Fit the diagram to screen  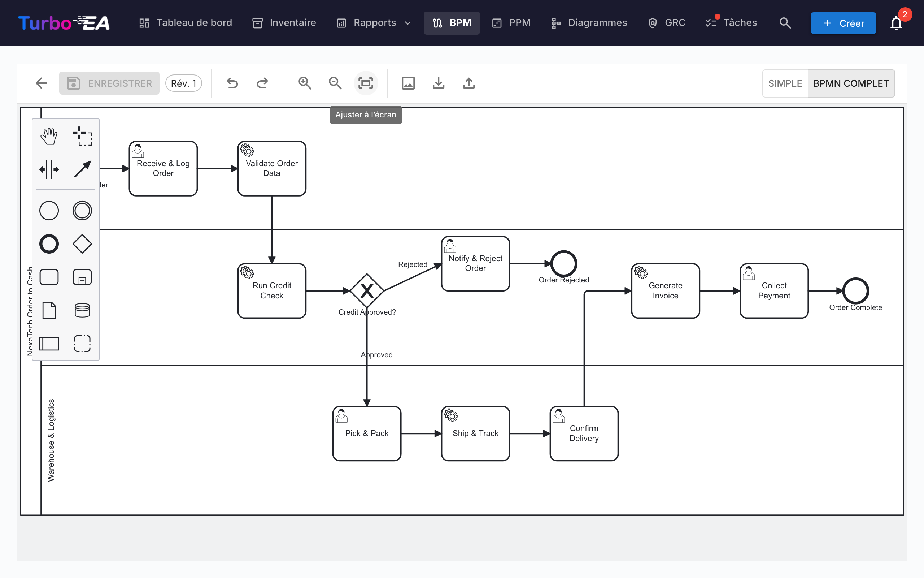click(366, 83)
